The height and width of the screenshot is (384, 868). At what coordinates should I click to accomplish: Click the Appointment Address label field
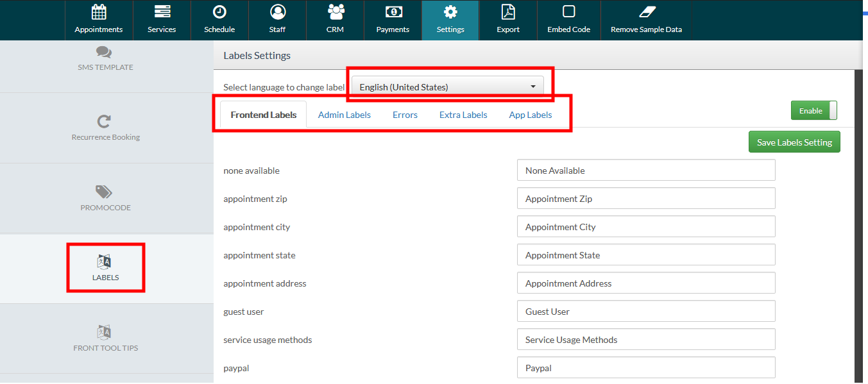[646, 283]
